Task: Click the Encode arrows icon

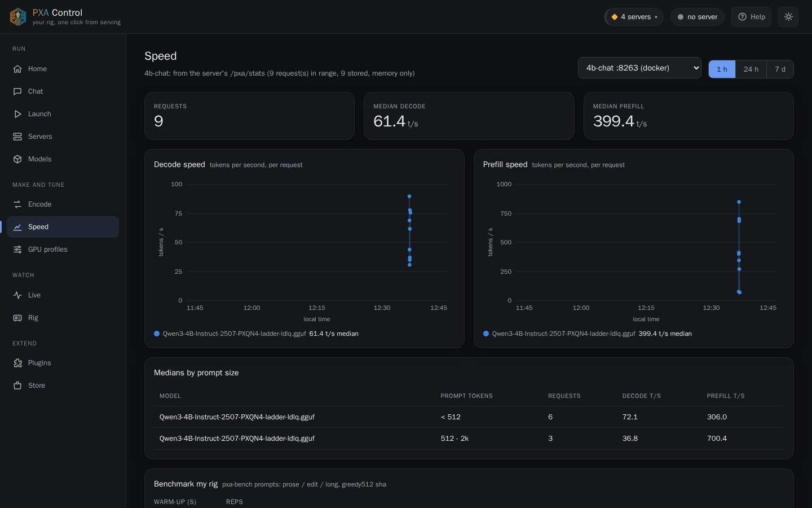Action: tap(17, 204)
